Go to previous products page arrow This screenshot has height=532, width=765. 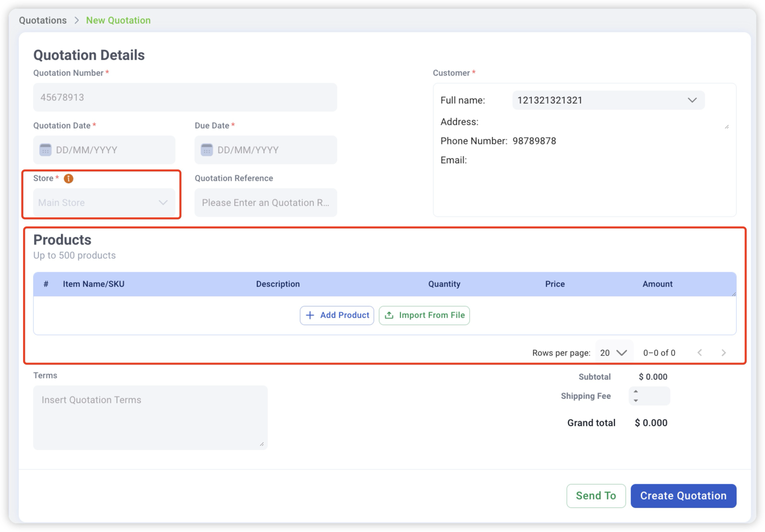click(x=700, y=353)
